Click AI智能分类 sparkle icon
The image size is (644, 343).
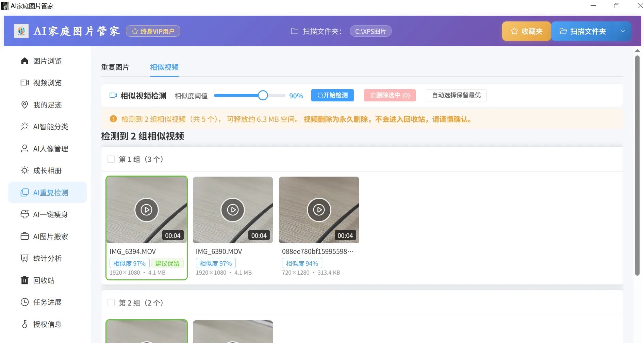coord(24,127)
